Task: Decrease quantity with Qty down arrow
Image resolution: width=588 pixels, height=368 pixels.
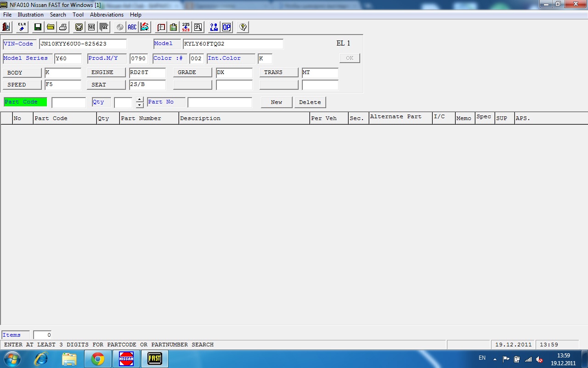Action: (140, 105)
